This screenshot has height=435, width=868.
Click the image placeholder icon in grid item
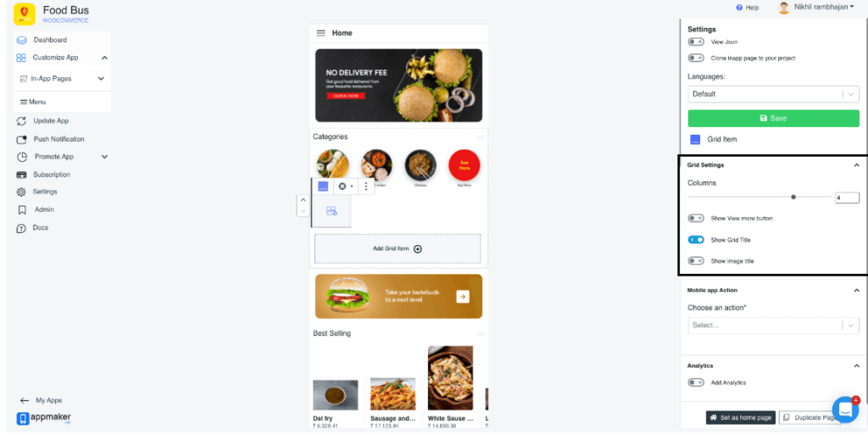pyautogui.click(x=331, y=211)
